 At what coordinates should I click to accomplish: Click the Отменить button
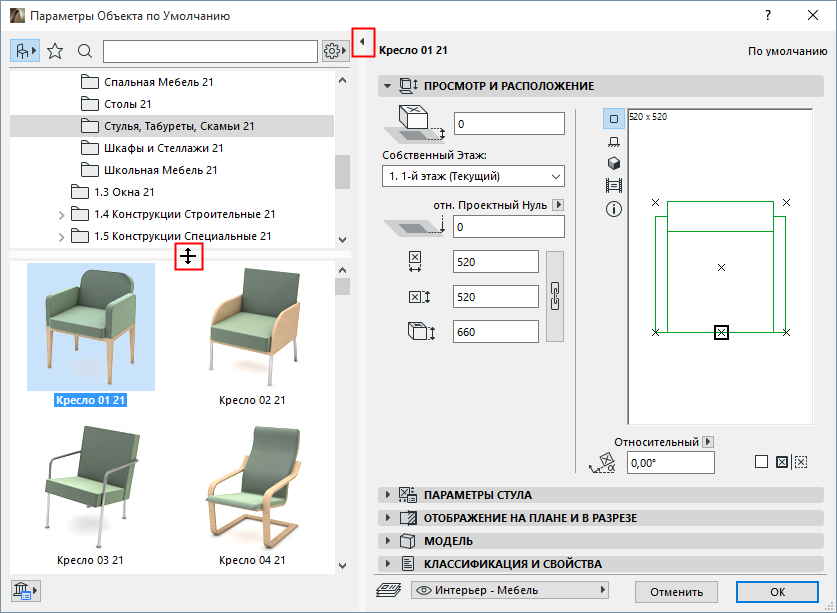tap(676, 592)
